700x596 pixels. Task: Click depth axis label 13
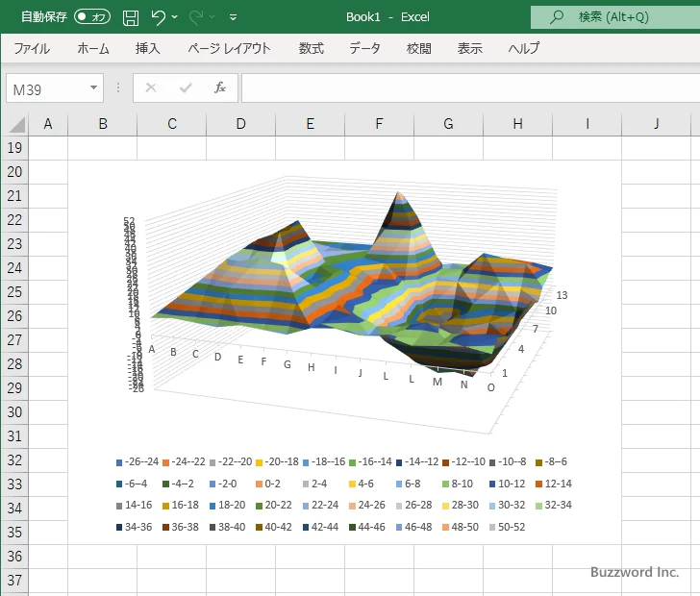pos(562,295)
